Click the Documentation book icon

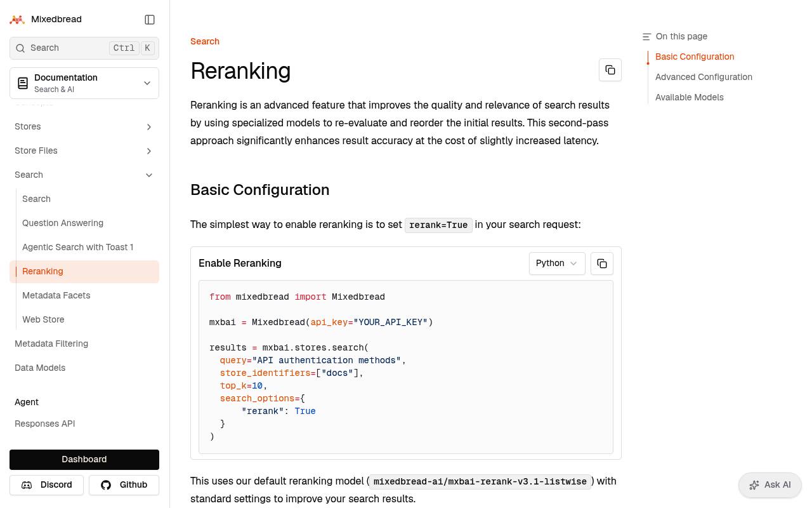coord(23,83)
